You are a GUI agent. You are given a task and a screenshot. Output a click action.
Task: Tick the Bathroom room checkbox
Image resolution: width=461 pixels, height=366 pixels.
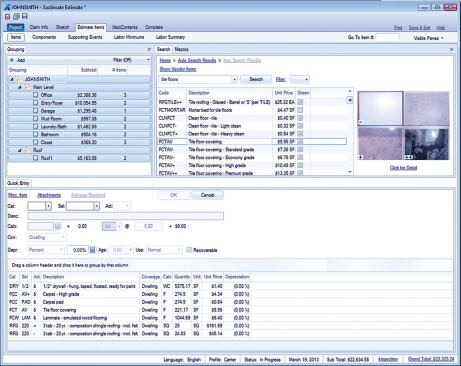pyautogui.click(x=36, y=134)
